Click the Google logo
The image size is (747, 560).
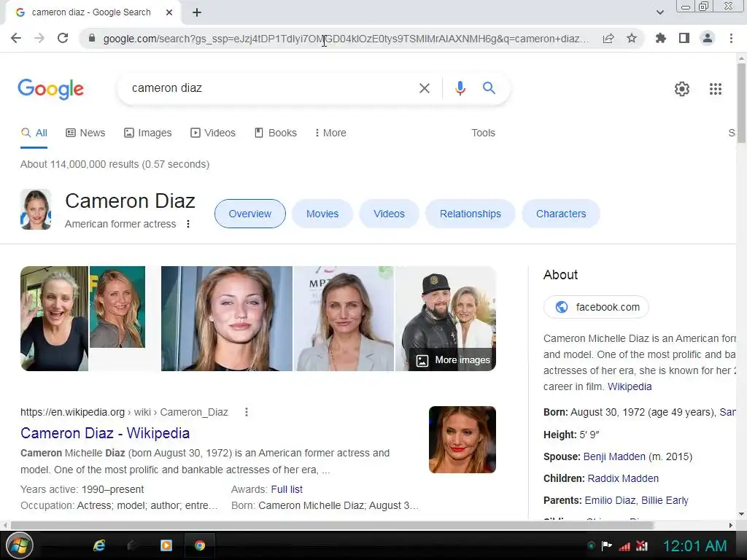click(50, 89)
